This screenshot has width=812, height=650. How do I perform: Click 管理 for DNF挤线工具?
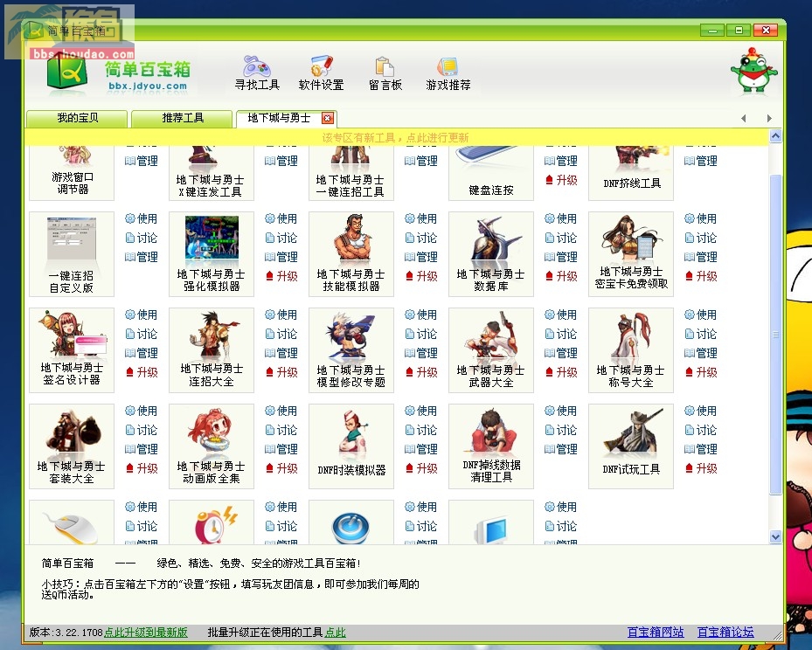[701, 162]
